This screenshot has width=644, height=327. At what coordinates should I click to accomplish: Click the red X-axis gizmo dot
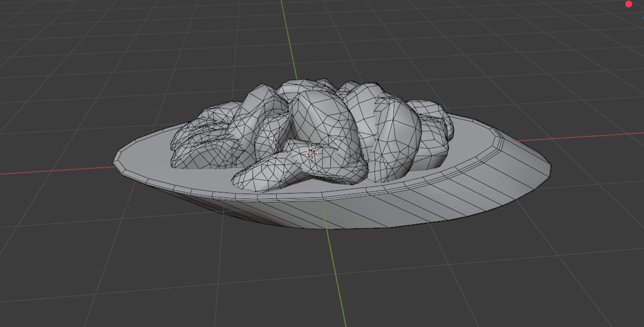point(629,4)
